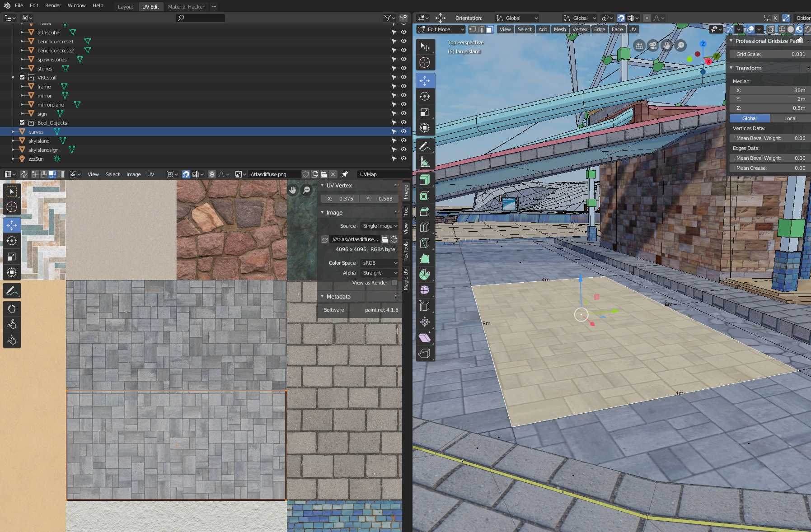Open the Mesh menu in viewport header
The height and width of the screenshot is (532, 811).
point(559,29)
